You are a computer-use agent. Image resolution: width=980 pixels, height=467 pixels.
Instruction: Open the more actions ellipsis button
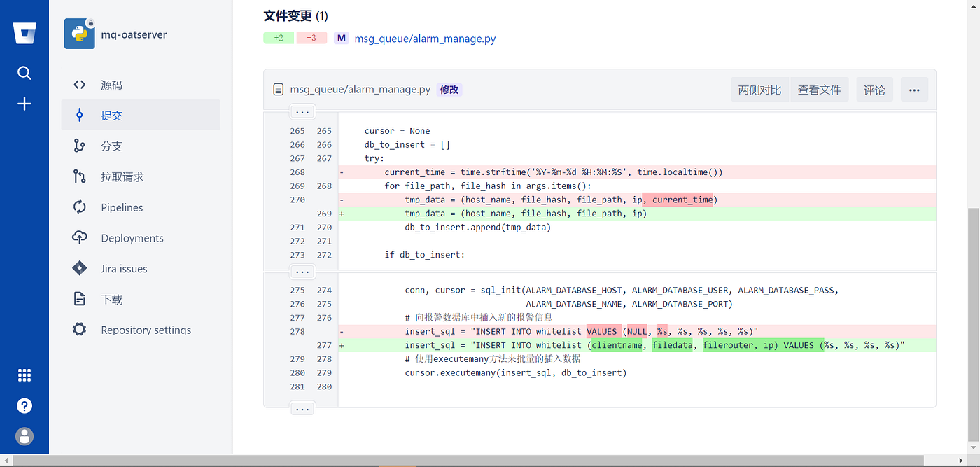tap(914, 90)
